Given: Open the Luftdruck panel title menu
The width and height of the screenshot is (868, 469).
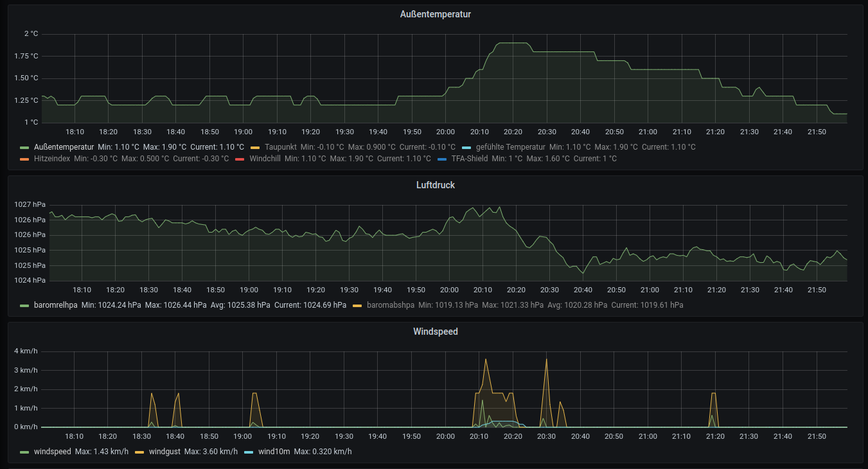Looking at the screenshot, I should (x=436, y=185).
